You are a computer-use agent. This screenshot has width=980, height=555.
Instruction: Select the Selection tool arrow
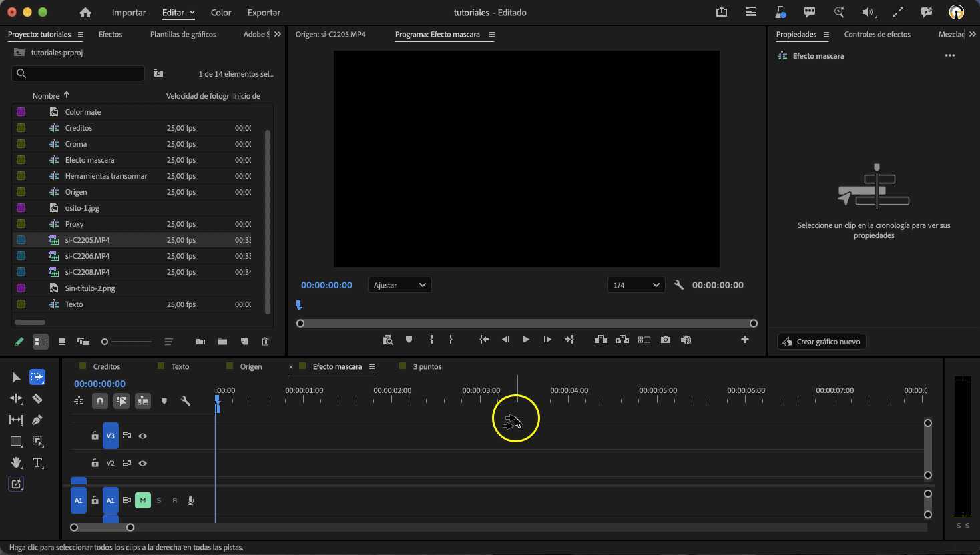(16, 378)
